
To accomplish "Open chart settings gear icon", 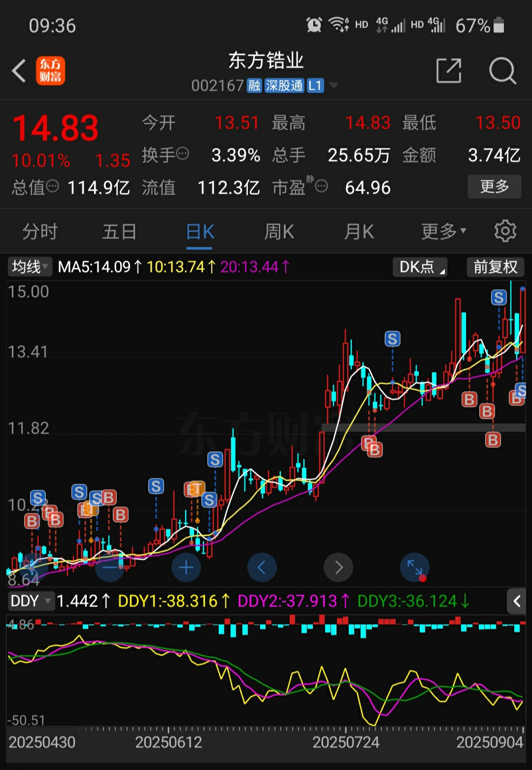I will coord(505,231).
